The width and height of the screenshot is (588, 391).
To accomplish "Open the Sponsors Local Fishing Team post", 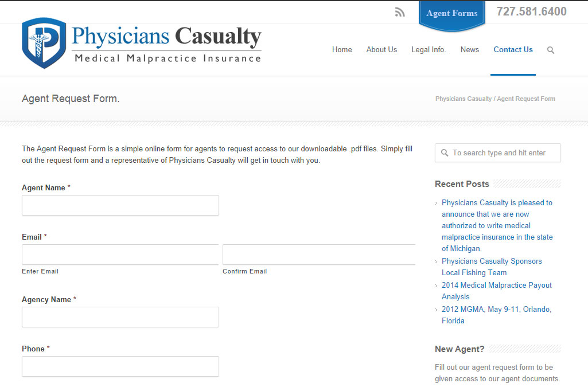I will pos(492,267).
